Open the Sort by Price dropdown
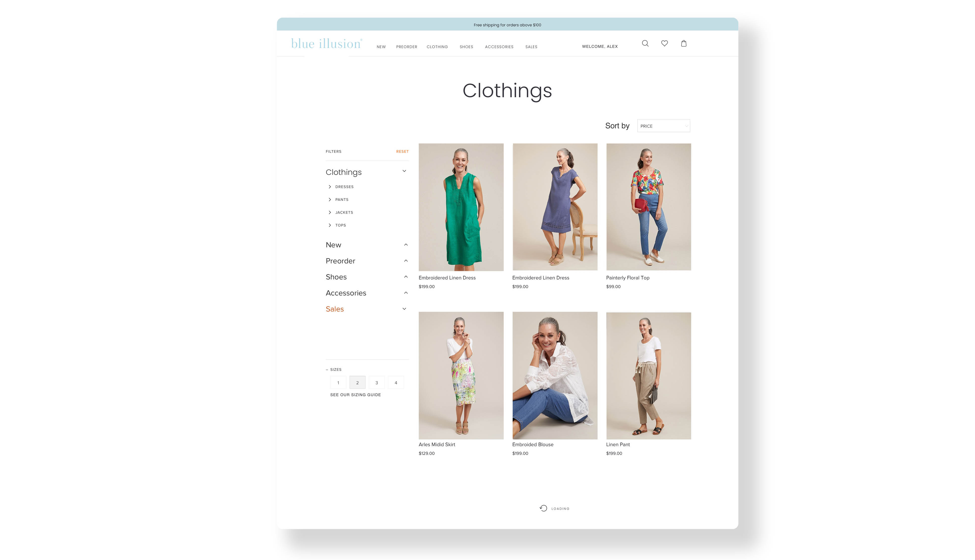This screenshot has width=975, height=560. point(663,126)
